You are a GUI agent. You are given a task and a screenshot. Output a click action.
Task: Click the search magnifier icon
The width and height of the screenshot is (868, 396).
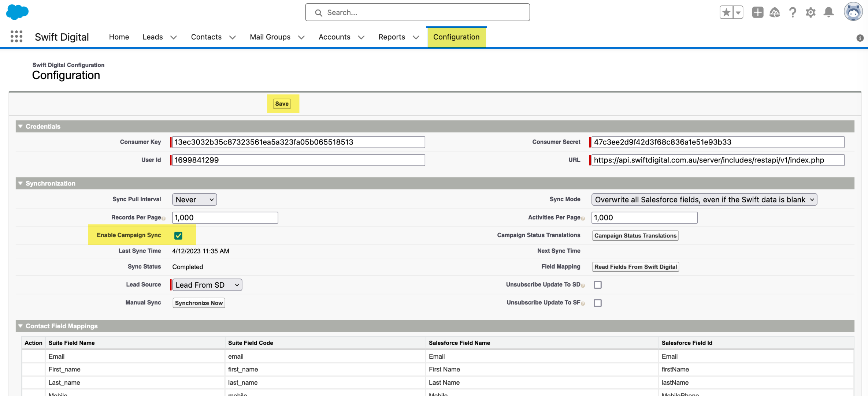319,13
